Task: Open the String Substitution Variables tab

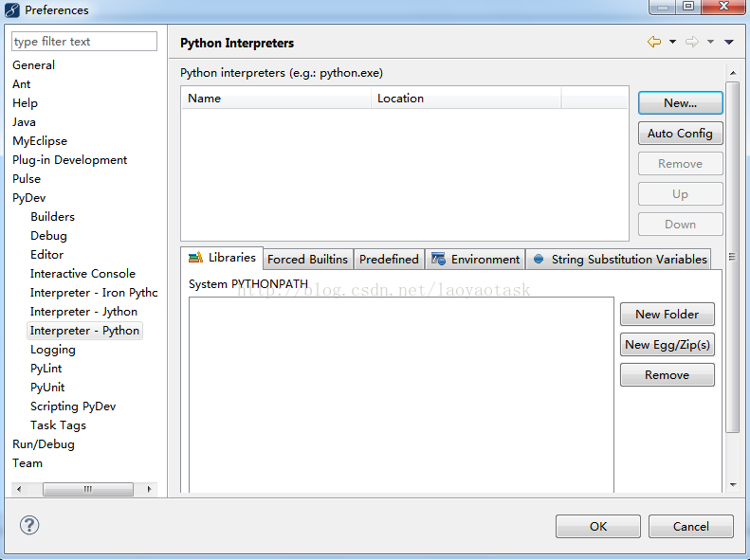Action: pos(619,260)
